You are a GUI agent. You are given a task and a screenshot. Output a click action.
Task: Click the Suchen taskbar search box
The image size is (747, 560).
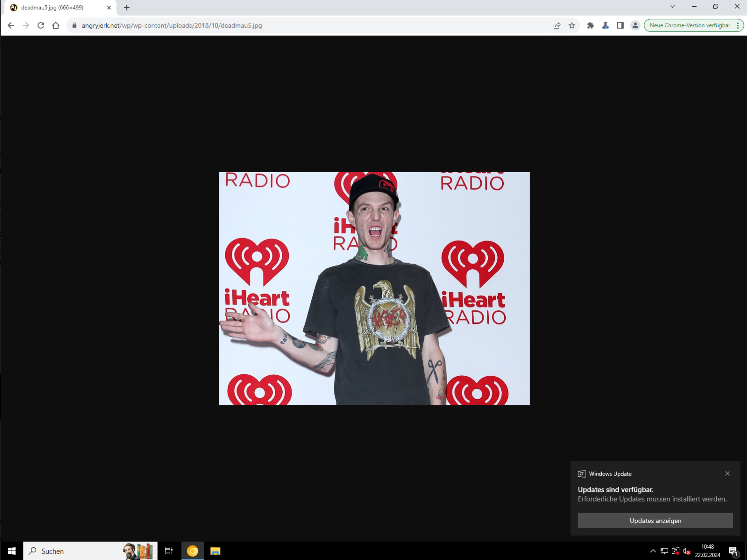(x=90, y=551)
